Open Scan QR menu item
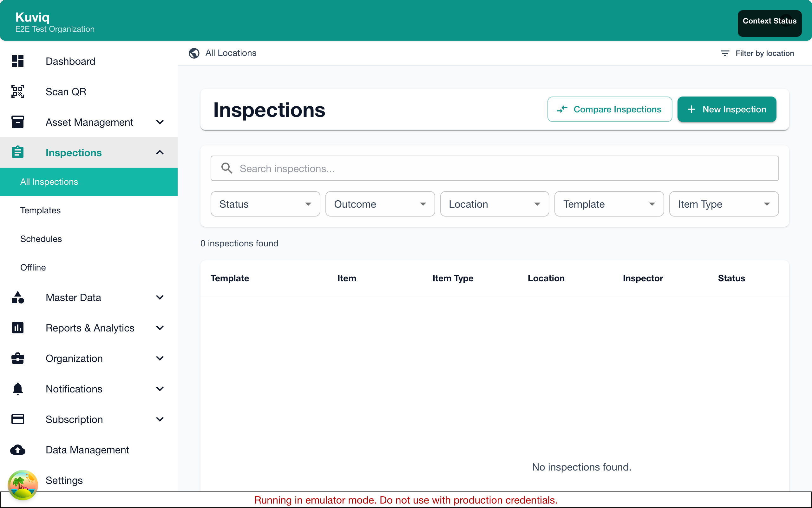This screenshot has height=508, width=812. pyautogui.click(x=89, y=91)
